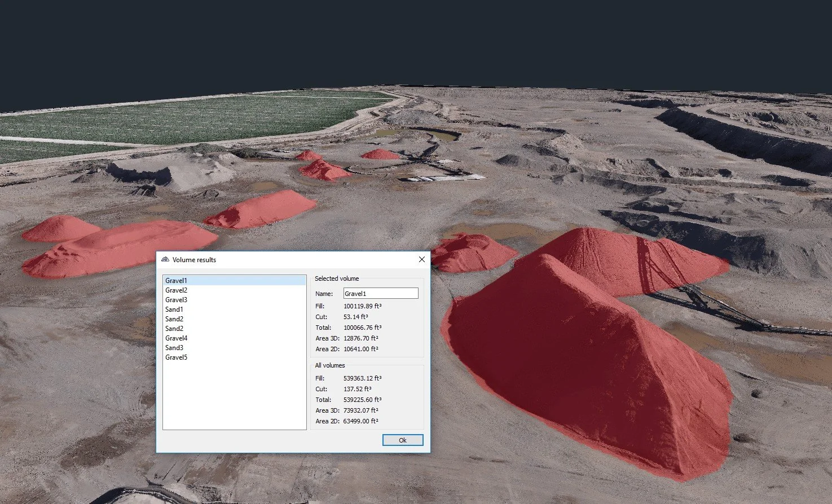Select the first Sand2 entry
The image size is (832, 504).
pos(174,319)
